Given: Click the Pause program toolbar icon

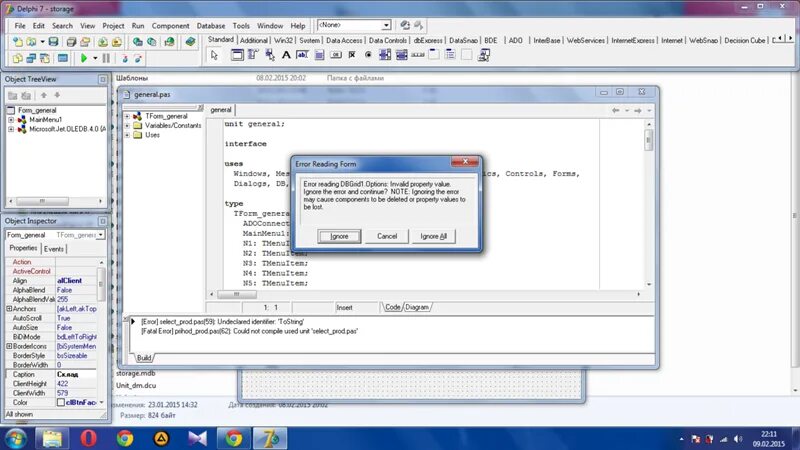Looking at the screenshot, I should [106, 58].
